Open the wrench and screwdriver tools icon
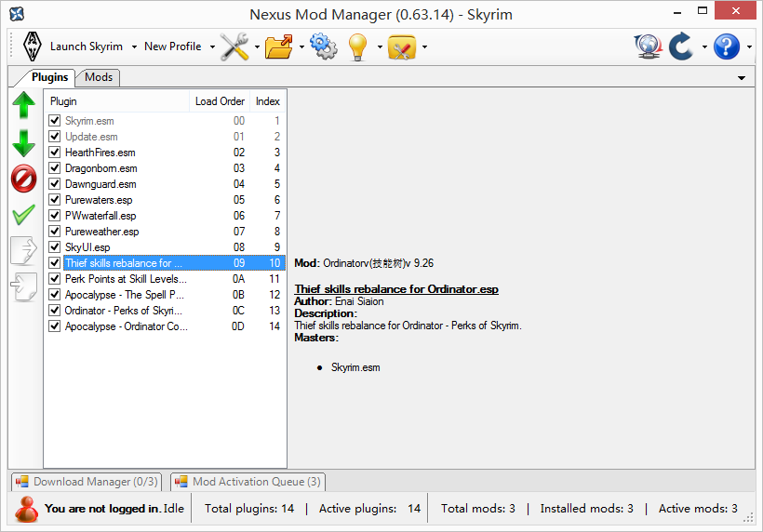Viewport: 763px width, 532px height. (234, 47)
